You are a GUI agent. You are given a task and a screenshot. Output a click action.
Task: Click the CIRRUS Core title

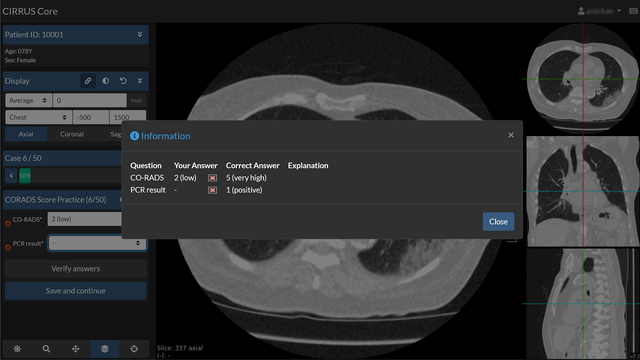30,11
